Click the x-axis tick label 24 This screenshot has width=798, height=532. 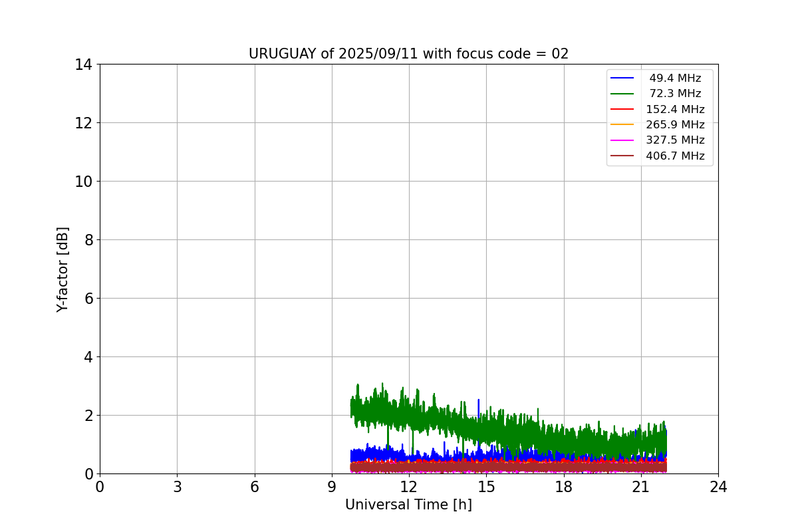click(x=718, y=487)
